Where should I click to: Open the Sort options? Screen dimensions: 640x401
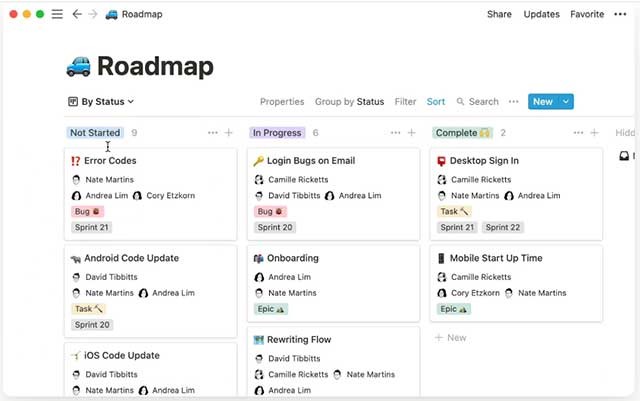click(x=436, y=102)
